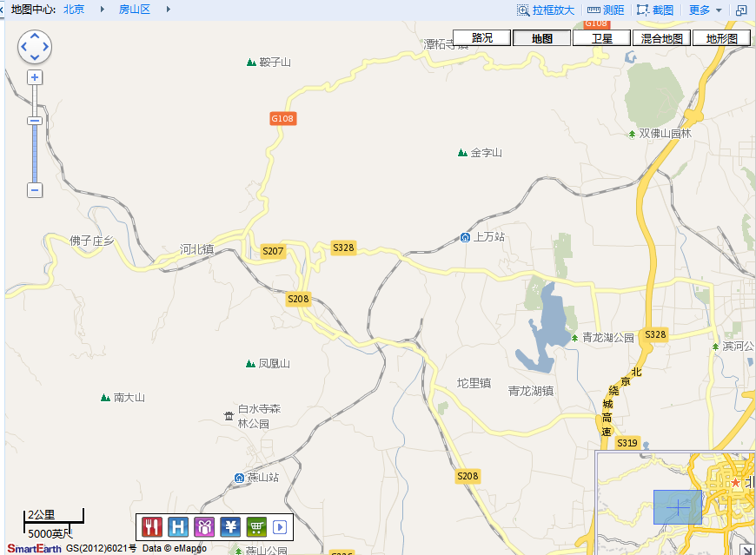This screenshot has width=756, height=555.
Task: Select the 地图 standard map view
Action: coord(542,38)
